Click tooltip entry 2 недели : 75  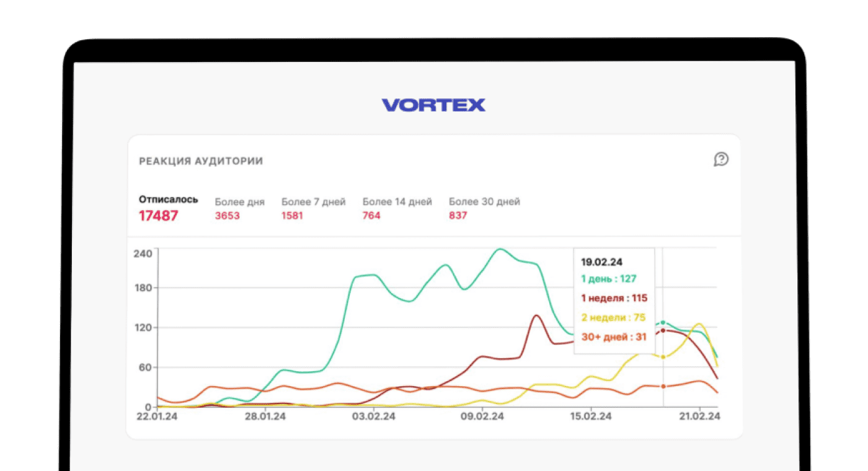pos(613,317)
